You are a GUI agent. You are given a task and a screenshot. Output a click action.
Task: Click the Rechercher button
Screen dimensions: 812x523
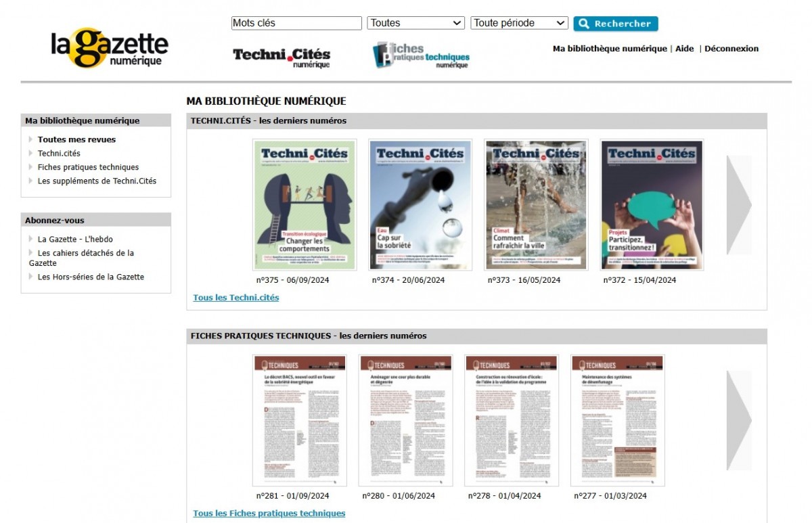pyautogui.click(x=616, y=24)
